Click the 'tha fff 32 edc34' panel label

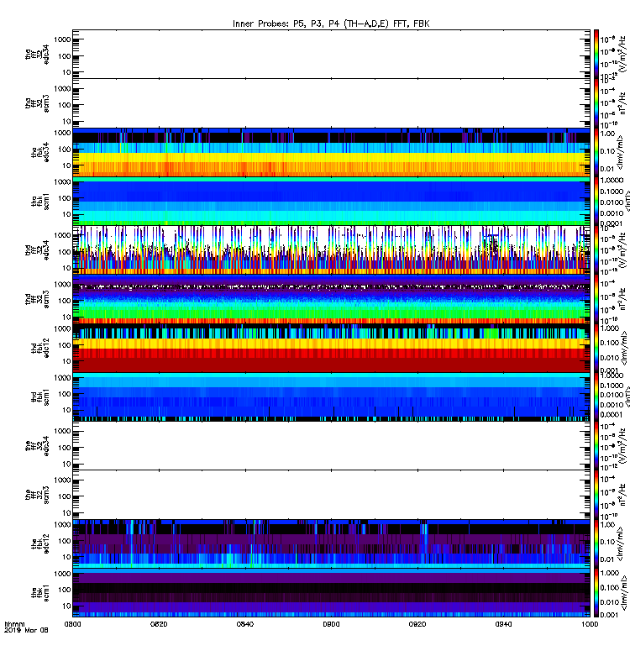[x=37, y=55]
